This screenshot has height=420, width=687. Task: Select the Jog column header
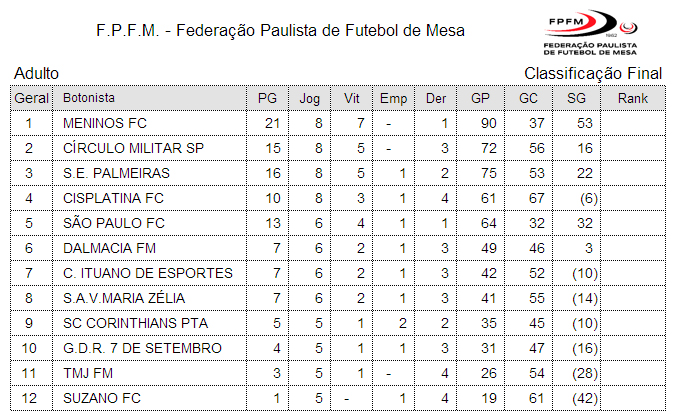tap(310, 99)
